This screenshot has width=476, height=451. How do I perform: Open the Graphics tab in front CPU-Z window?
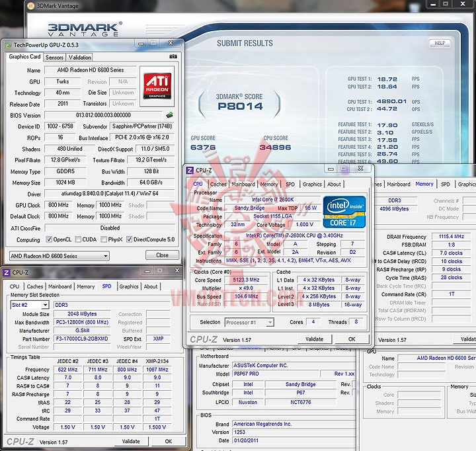coord(312,184)
